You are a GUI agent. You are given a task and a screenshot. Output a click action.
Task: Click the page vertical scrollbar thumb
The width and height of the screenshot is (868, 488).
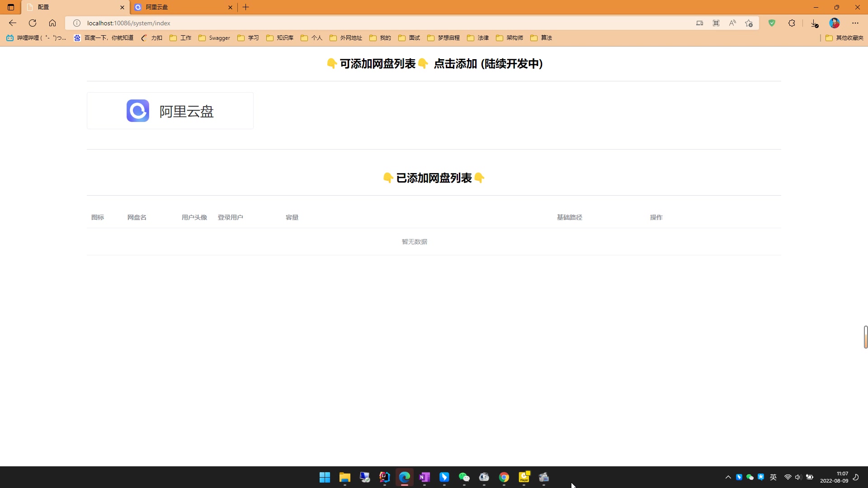pos(865,337)
